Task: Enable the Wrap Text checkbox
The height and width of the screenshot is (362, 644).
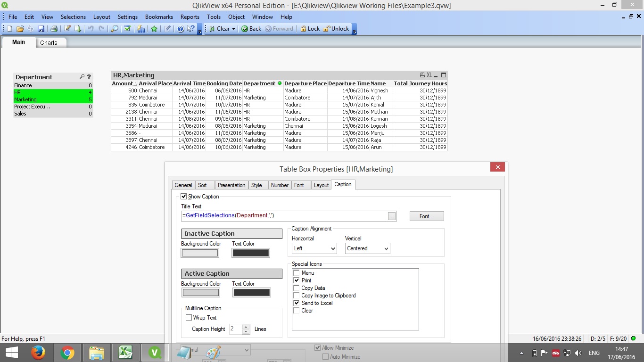Action: (189, 318)
